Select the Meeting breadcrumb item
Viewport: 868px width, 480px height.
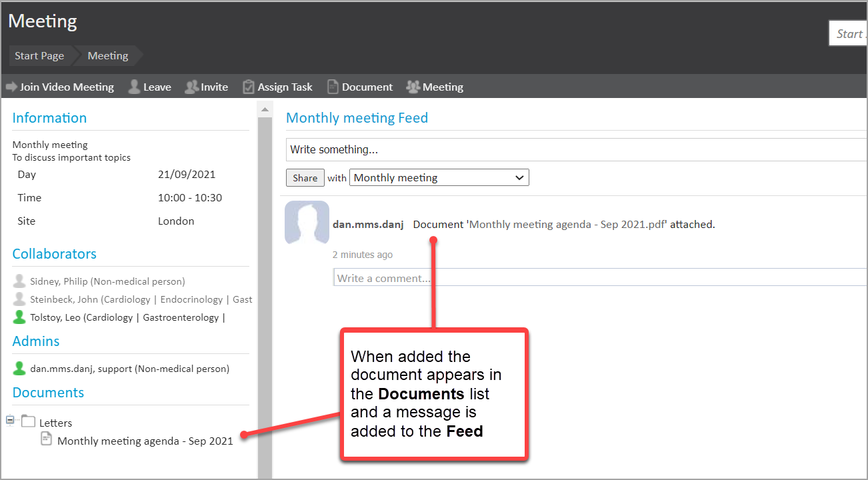pos(108,56)
